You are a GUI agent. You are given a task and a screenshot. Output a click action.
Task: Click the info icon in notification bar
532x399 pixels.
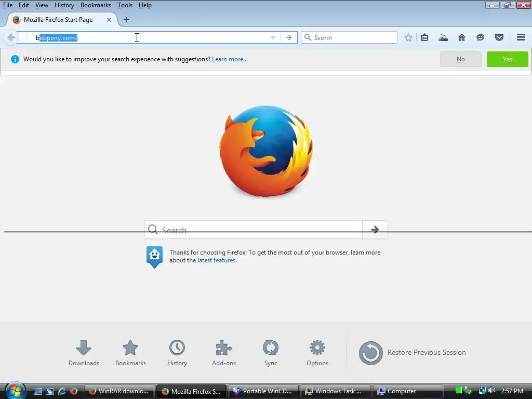coord(15,59)
